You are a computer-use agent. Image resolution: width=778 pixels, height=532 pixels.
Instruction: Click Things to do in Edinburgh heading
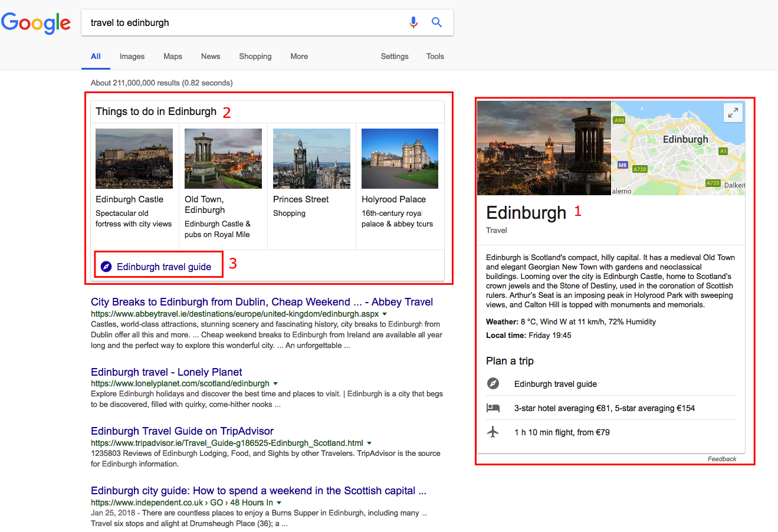pyautogui.click(x=156, y=111)
